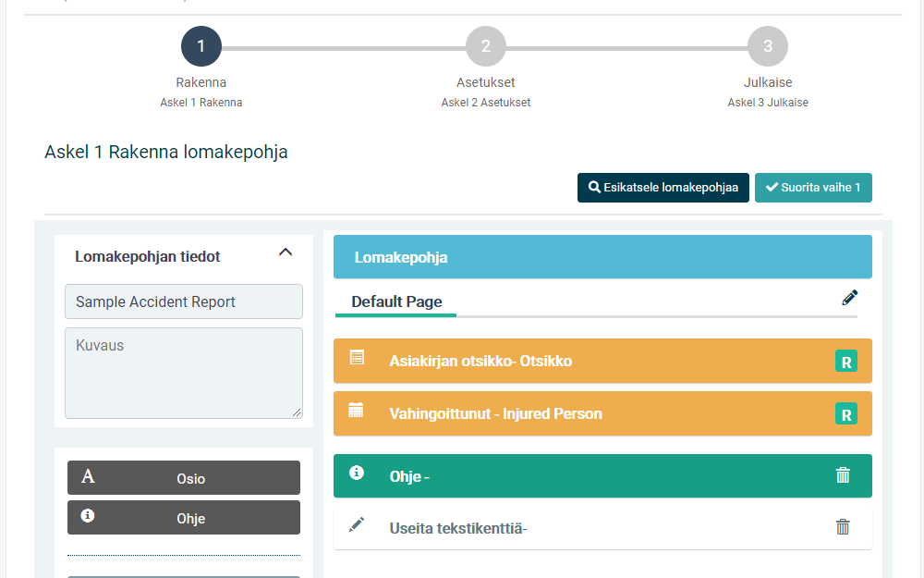Open the Asiakirjan otsikko- Otsikko field
924x578 pixels.
pos(602,361)
